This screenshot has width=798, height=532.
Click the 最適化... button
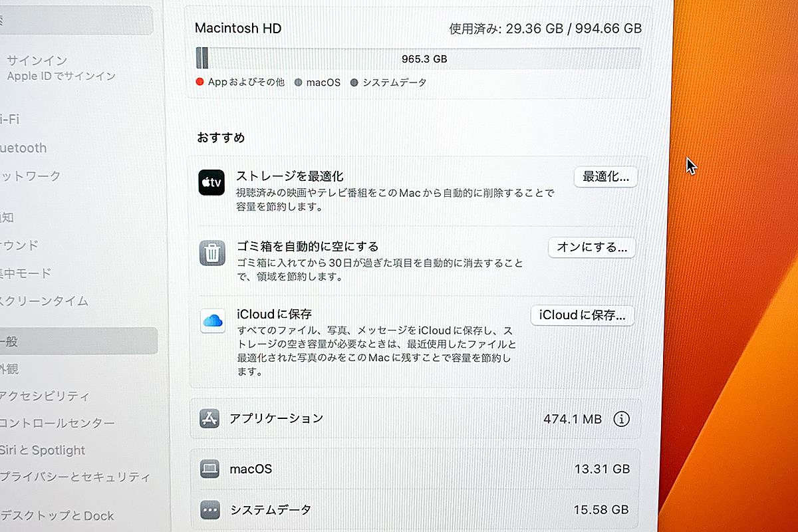(606, 177)
